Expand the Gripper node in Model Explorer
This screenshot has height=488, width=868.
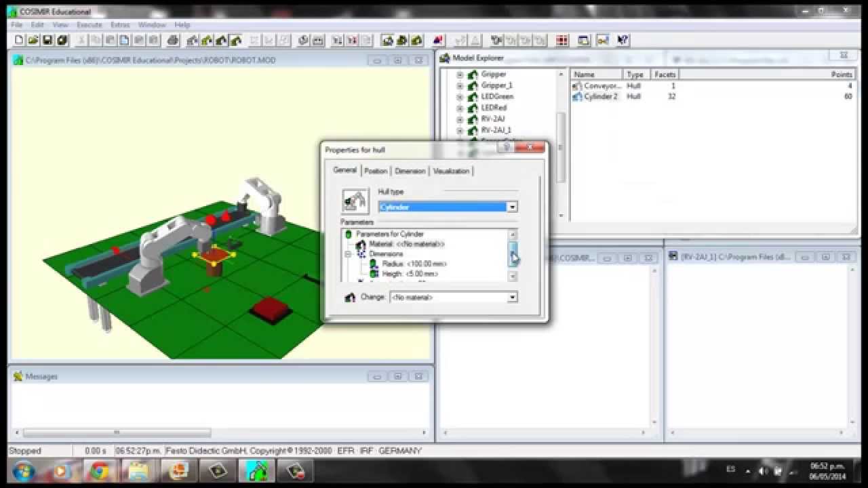coord(460,75)
